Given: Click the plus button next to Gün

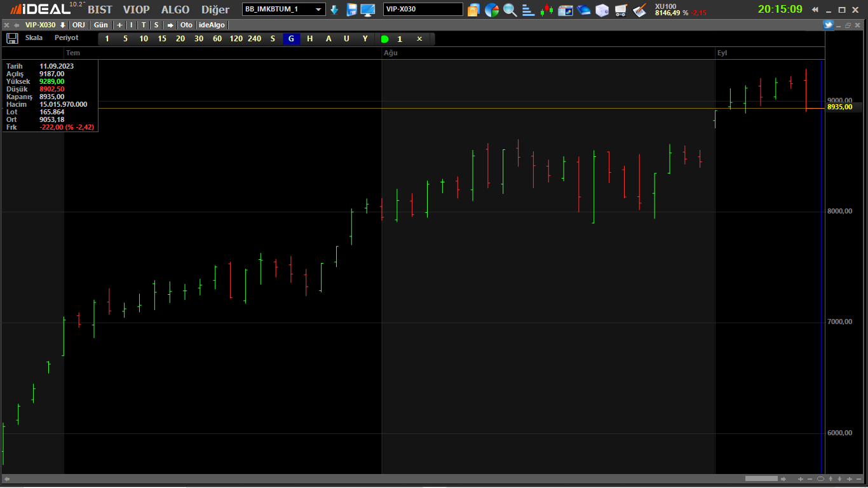Looking at the screenshot, I should point(119,25).
